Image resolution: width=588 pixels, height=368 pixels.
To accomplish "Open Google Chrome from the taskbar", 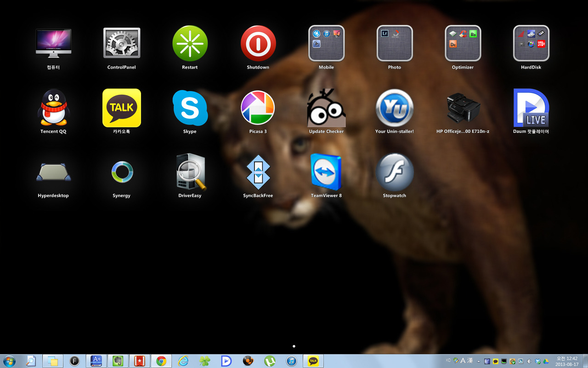I will 161,361.
